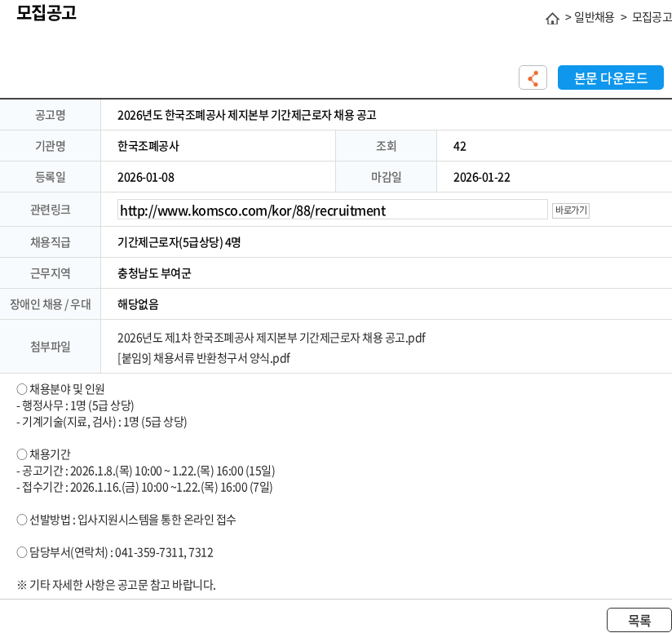Image resolution: width=672 pixels, height=633 pixels.
Task: Click the 공고기간 2026.1.8 line
Action: click(146, 471)
